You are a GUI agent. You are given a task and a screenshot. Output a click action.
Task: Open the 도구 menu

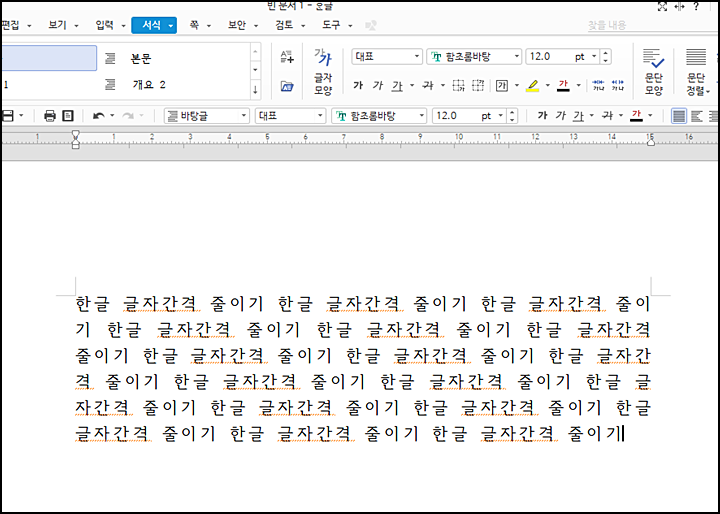click(x=337, y=25)
